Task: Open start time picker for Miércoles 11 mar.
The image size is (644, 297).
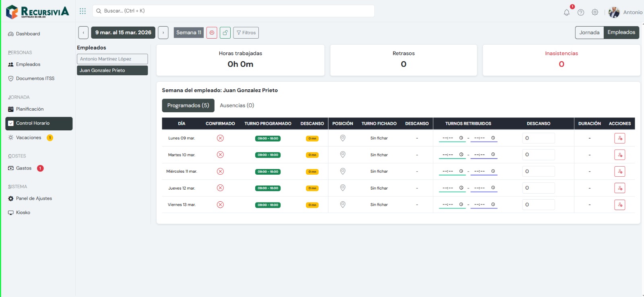Action: click(461, 171)
